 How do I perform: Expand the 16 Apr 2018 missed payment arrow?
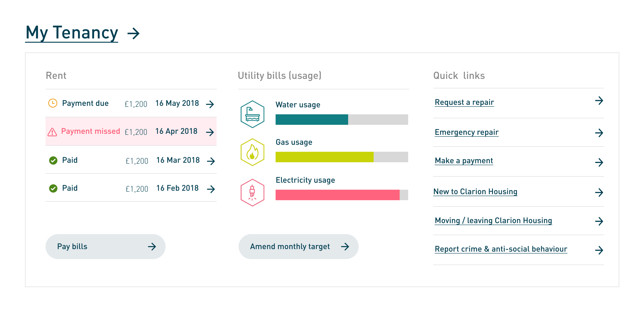[x=210, y=132]
